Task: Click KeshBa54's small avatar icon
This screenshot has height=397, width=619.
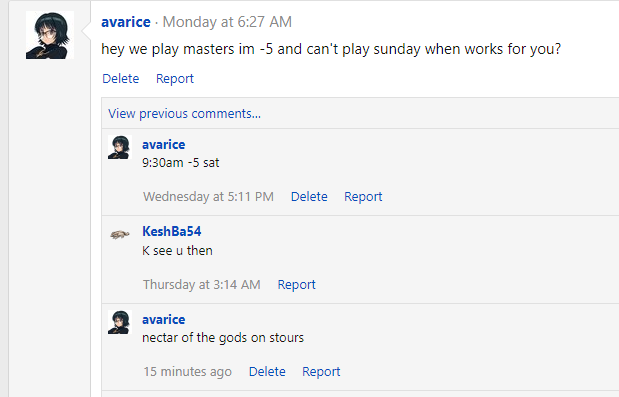Action: pos(120,235)
